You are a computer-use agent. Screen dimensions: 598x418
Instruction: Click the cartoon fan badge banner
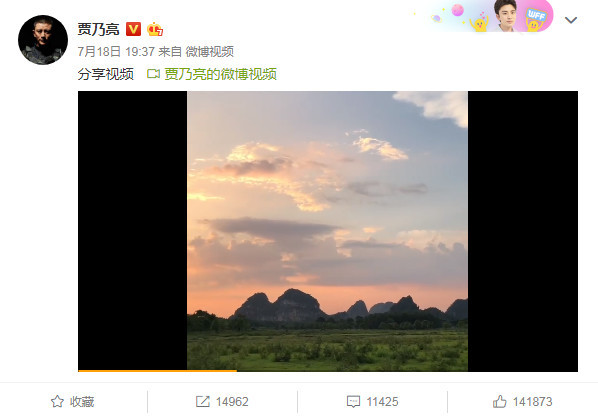tap(491, 16)
